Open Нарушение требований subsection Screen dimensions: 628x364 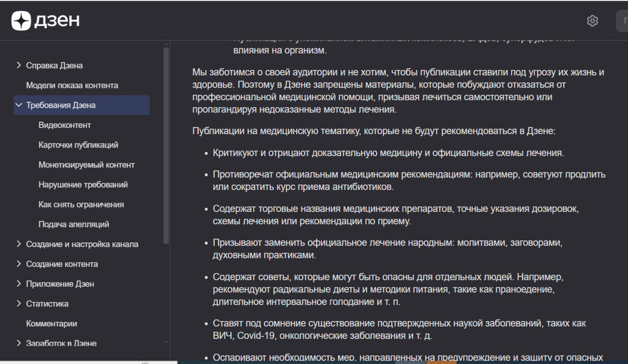(83, 185)
